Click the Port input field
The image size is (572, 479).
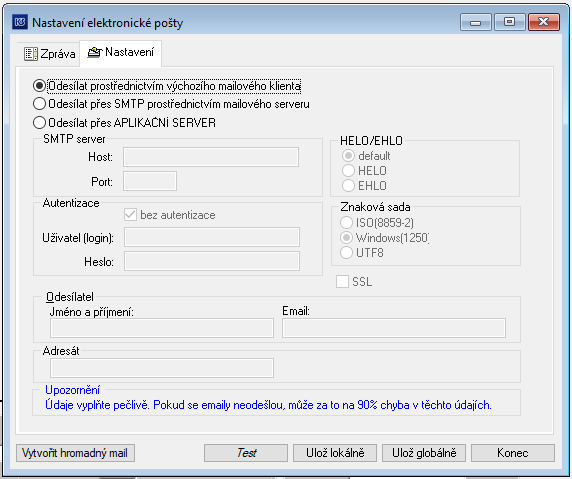150,181
